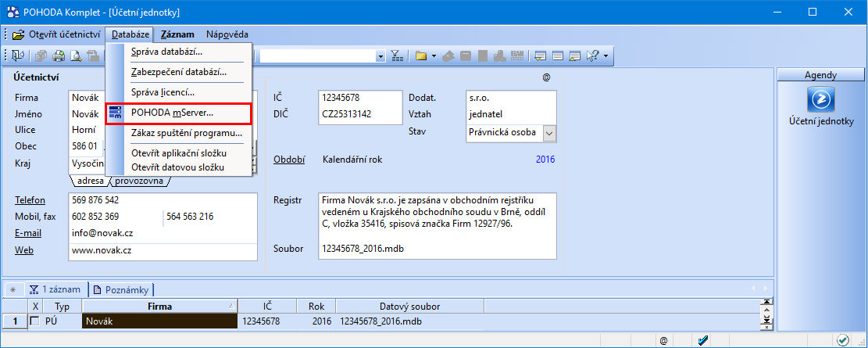The width and height of the screenshot is (868, 348).
Task: Choose Zákaz spuštění programu menu entry
Action: coord(178,133)
